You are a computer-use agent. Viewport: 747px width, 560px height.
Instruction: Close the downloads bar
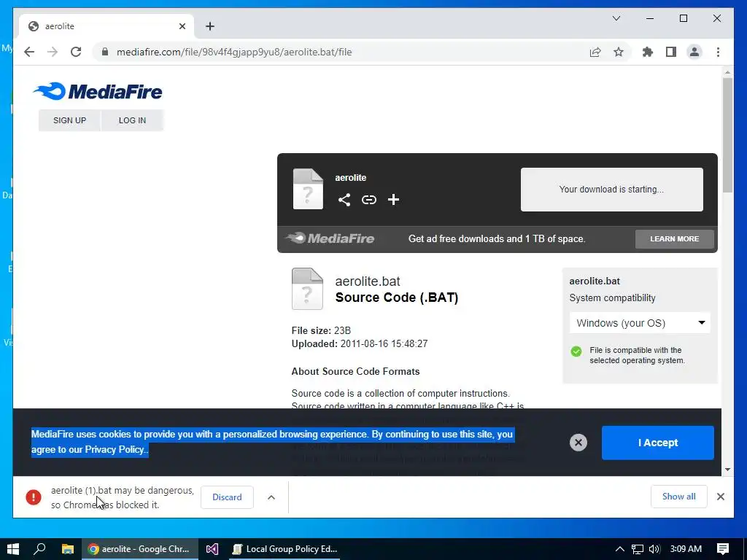(x=721, y=497)
